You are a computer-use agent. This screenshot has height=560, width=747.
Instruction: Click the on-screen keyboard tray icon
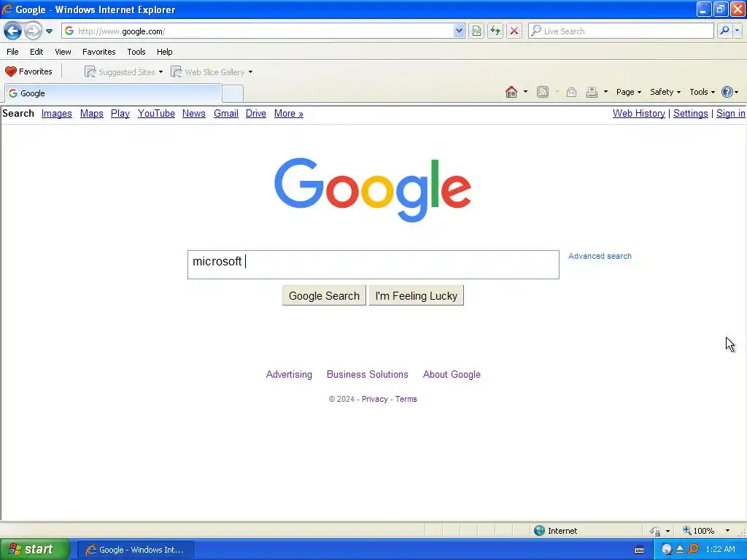[x=639, y=550]
